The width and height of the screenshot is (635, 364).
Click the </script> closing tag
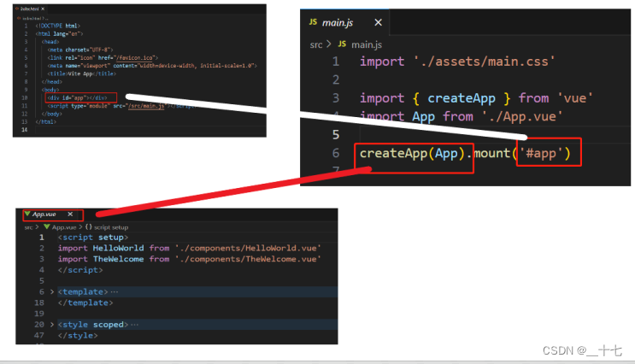[80, 270]
